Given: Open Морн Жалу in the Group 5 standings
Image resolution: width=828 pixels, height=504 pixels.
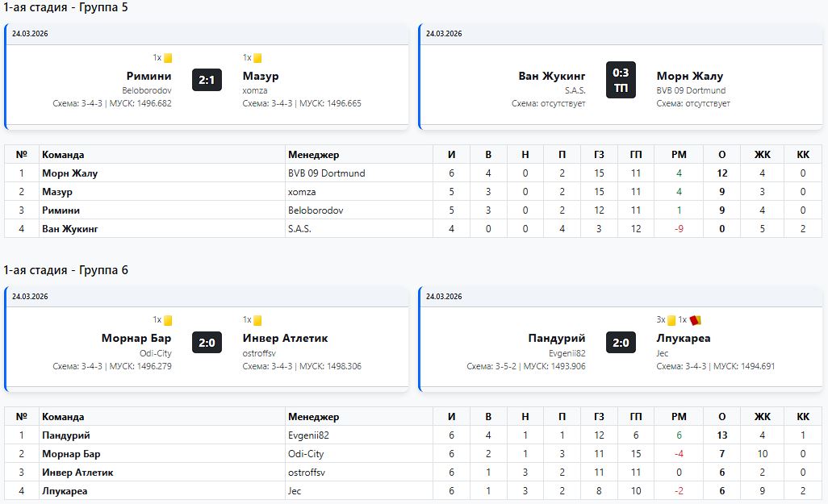Looking at the screenshot, I should pos(70,173).
